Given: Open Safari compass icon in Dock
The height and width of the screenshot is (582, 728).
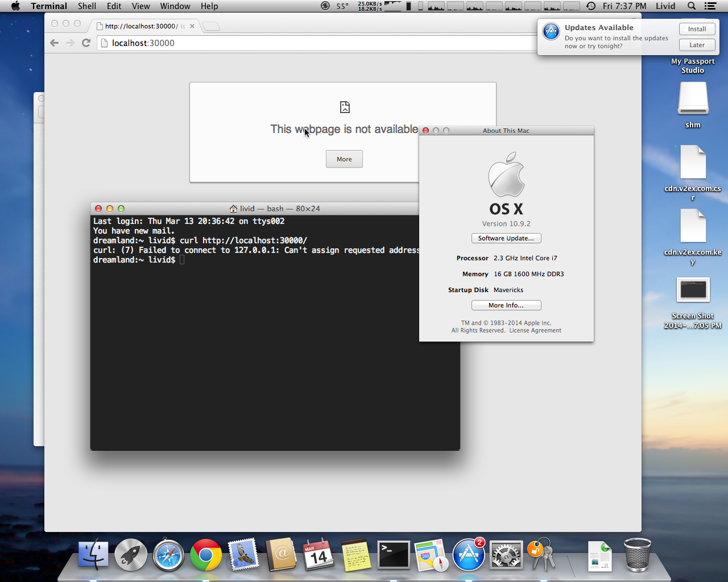Looking at the screenshot, I should (x=168, y=555).
